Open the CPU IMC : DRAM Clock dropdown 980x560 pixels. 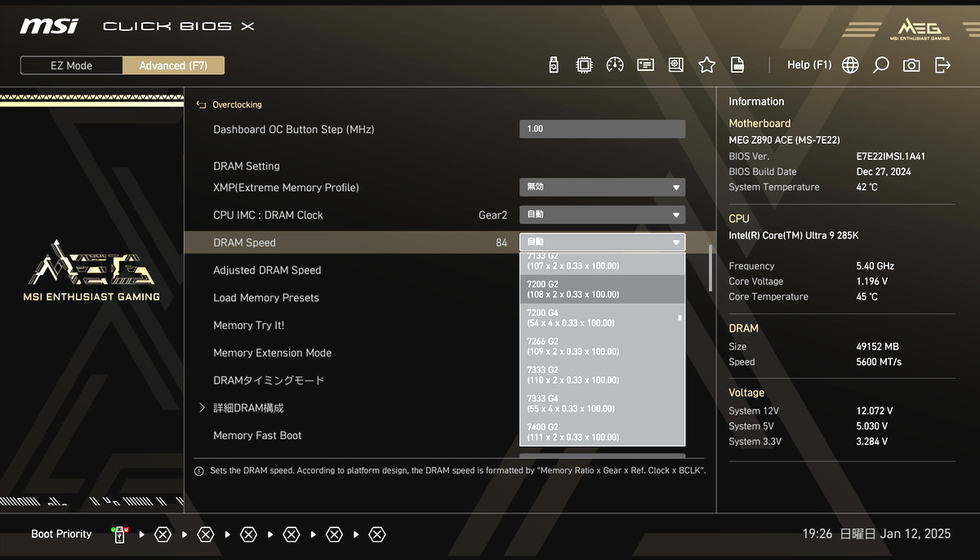coord(603,215)
